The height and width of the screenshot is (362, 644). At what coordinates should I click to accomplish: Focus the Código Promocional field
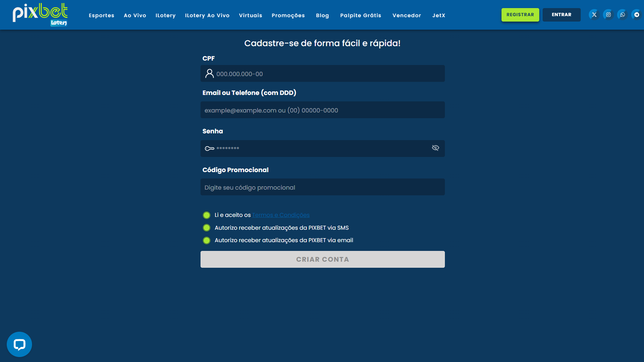323,187
